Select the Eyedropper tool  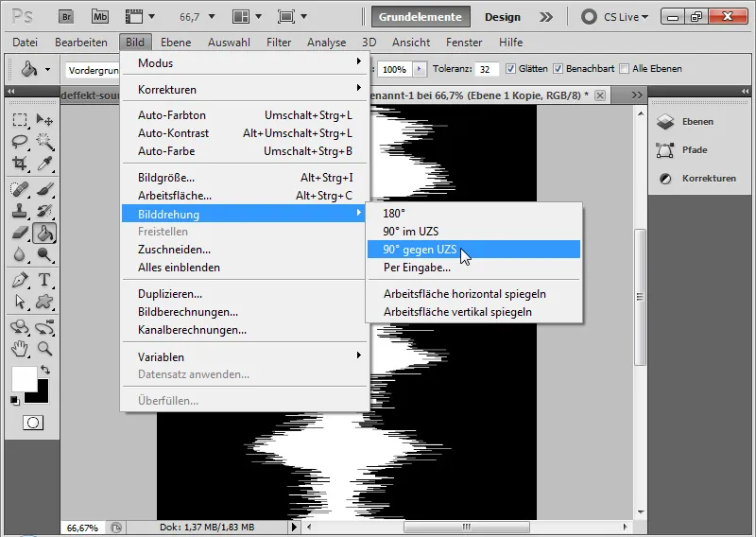tap(44, 164)
